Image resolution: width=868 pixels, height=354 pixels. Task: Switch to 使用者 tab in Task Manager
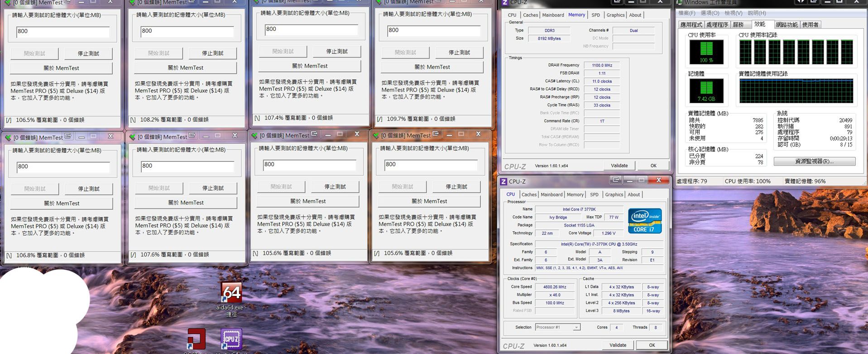(x=810, y=25)
